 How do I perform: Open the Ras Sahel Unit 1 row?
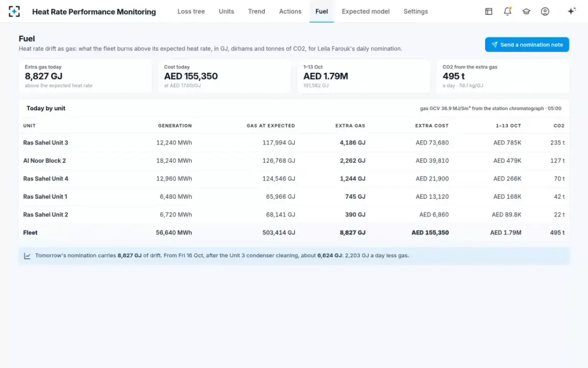pyautogui.click(x=294, y=196)
